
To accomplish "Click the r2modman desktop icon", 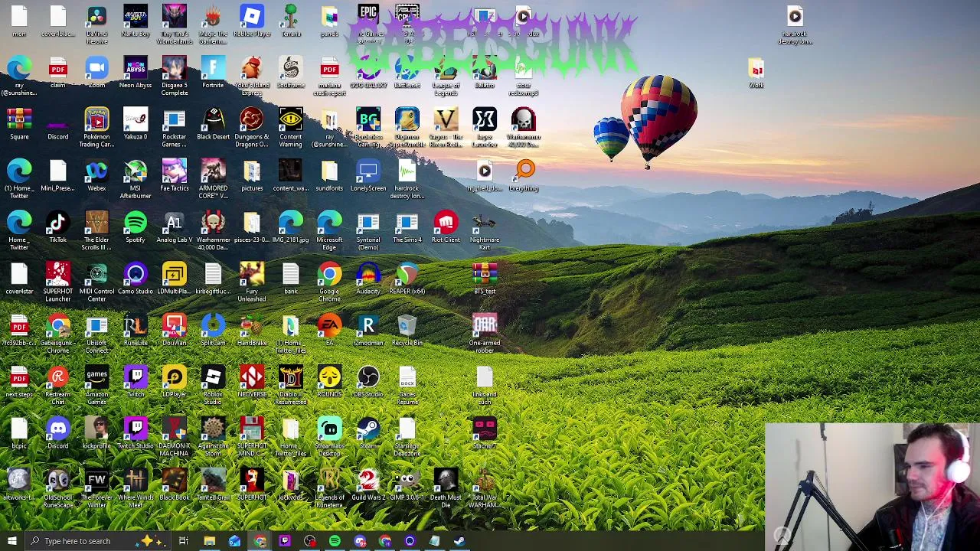I will click(368, 329).
